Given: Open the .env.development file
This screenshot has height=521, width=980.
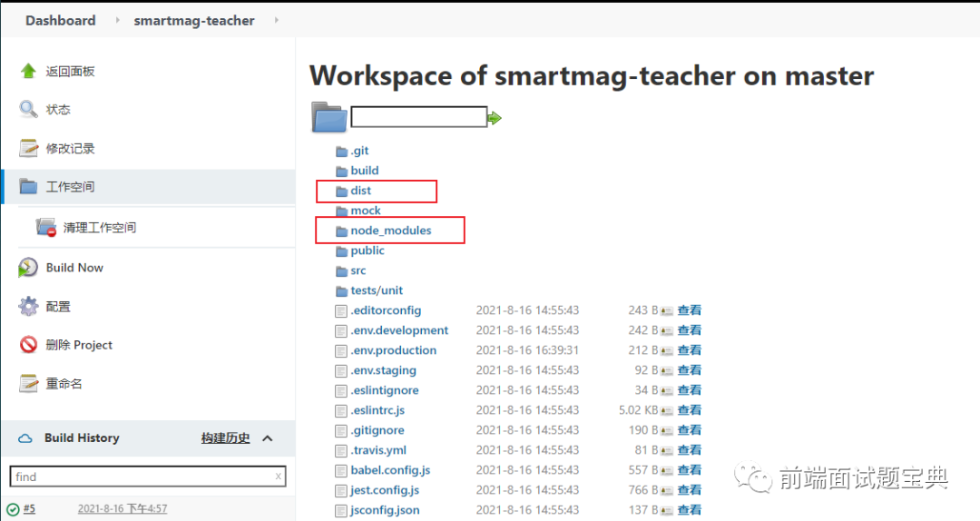Looking at the screenshot, I should 399,331.
